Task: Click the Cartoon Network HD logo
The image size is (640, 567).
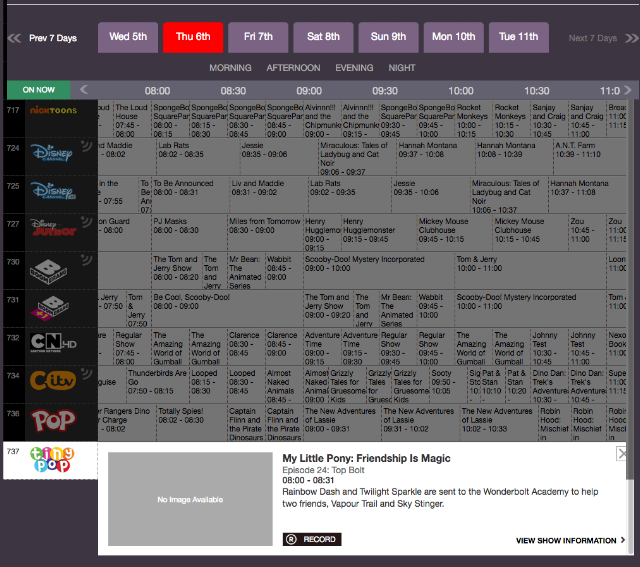Action: click(53, 342)
